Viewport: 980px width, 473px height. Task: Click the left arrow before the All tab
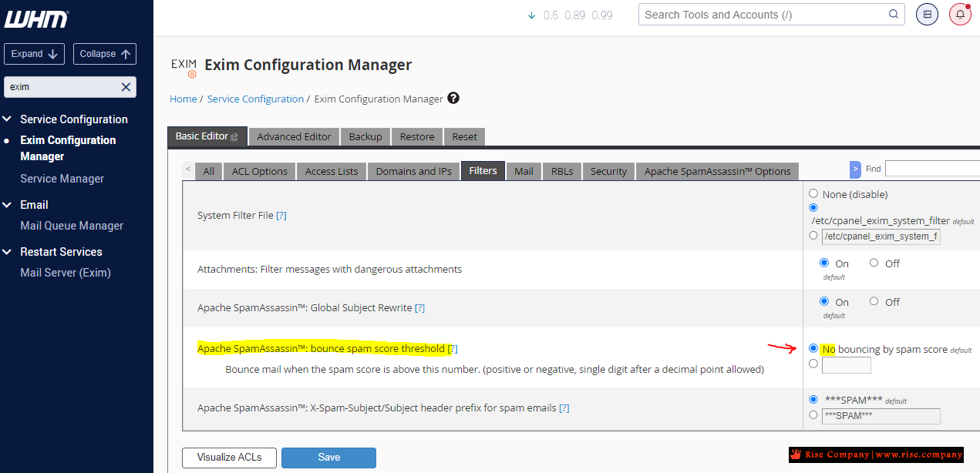[x=188, y=169]
